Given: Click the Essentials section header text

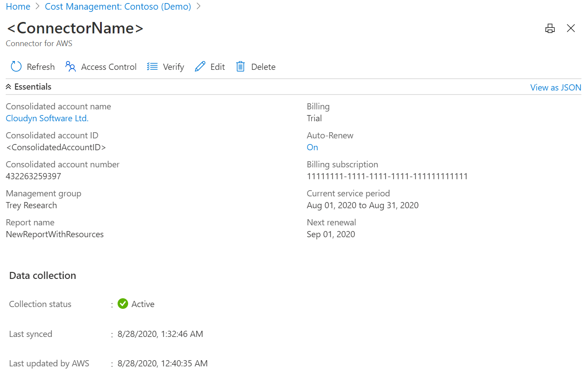Looking at the screenshot, I should tap(33, 87).
